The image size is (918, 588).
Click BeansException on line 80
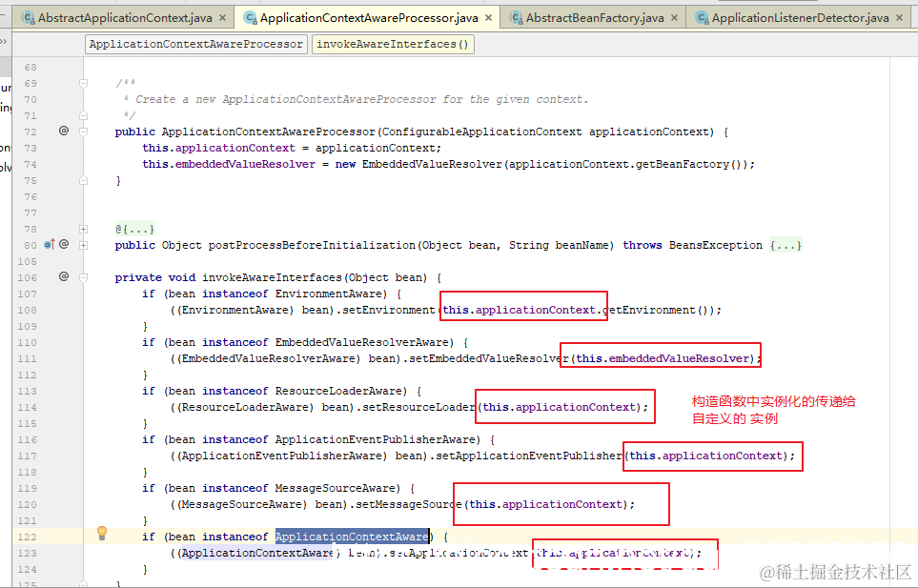point(716,245)
